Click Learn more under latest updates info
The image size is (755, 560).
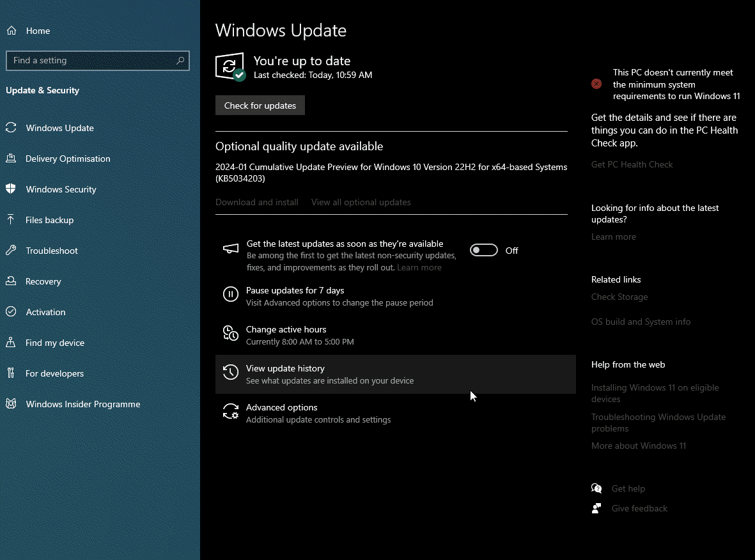coord(614,237)
